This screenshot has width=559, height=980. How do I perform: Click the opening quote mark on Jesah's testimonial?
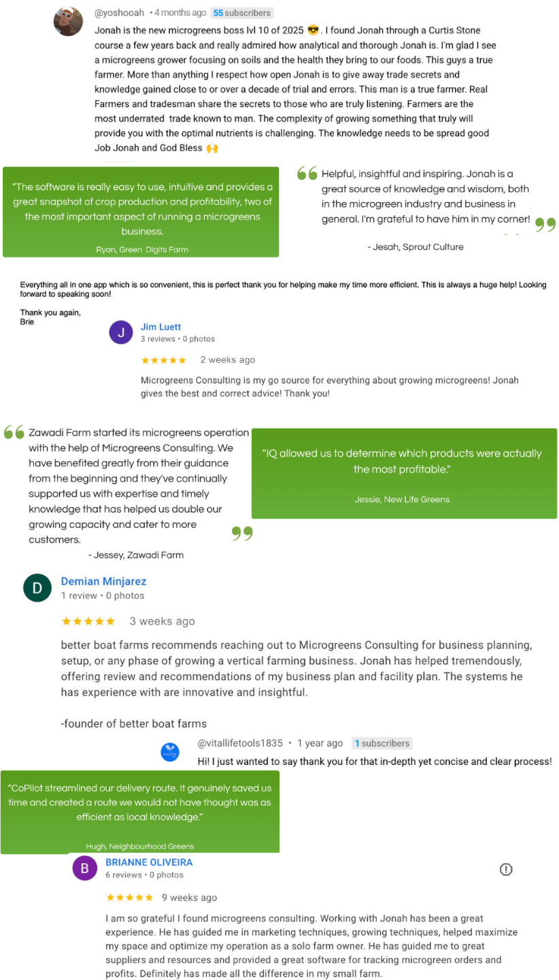(x=307, y=174)
